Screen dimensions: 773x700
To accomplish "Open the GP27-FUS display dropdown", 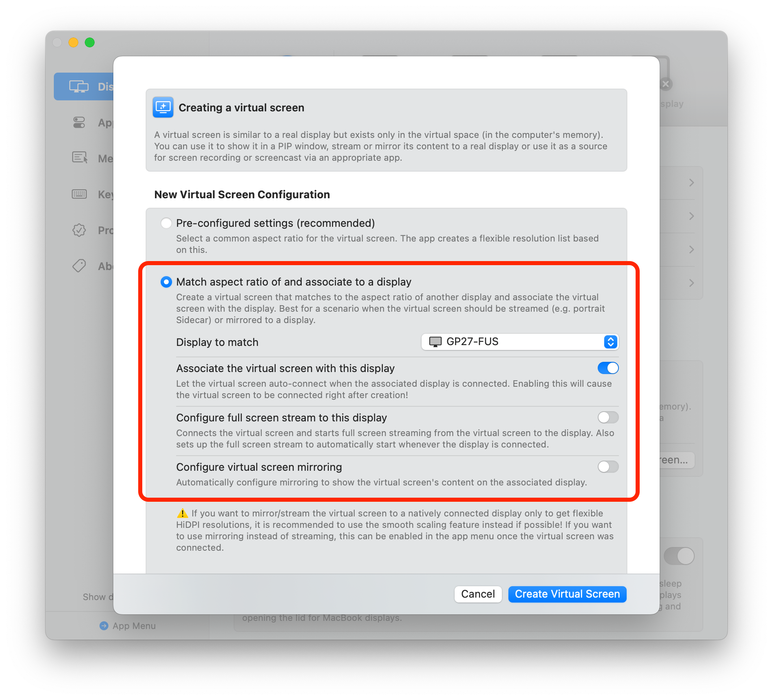I will tap(520, 342).
